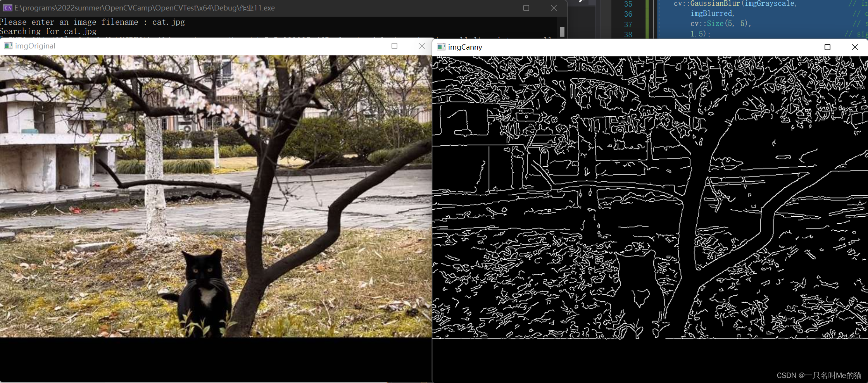Close the console window 作业11.exe
This screenshot has height=383, width=868.
[554, 8]
